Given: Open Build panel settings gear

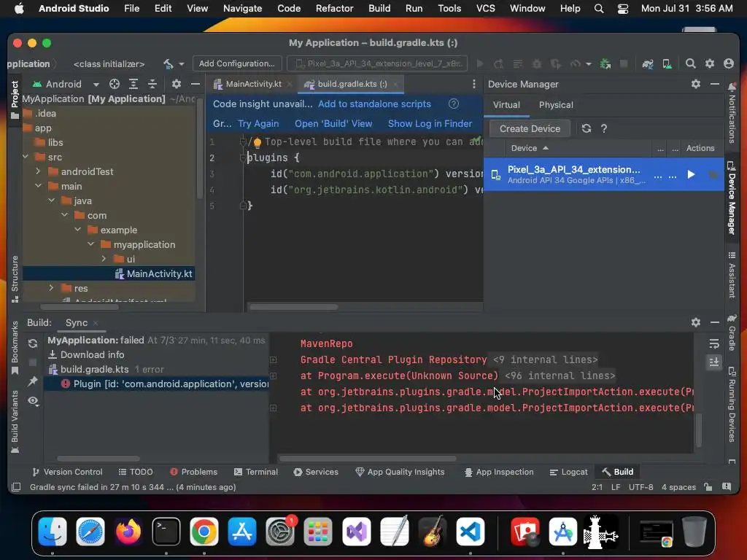Looking at the screenshot, I should click(x=696, y=322).
